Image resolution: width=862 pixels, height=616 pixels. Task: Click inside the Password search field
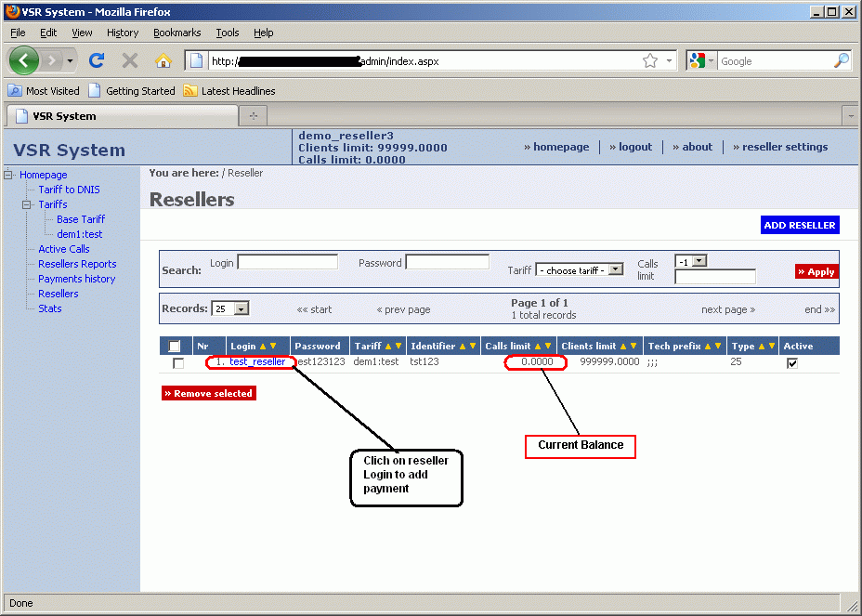(x=446, y=261)
